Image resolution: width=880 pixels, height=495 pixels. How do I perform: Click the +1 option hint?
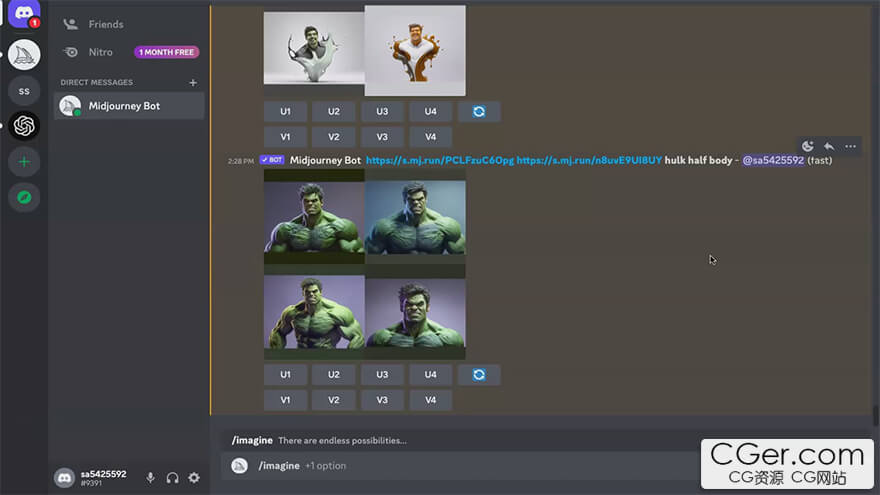pos(326,466)
